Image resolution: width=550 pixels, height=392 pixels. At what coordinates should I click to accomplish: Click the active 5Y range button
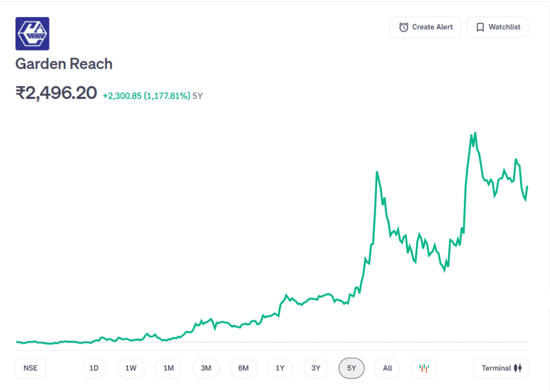[x=352, y=368]
